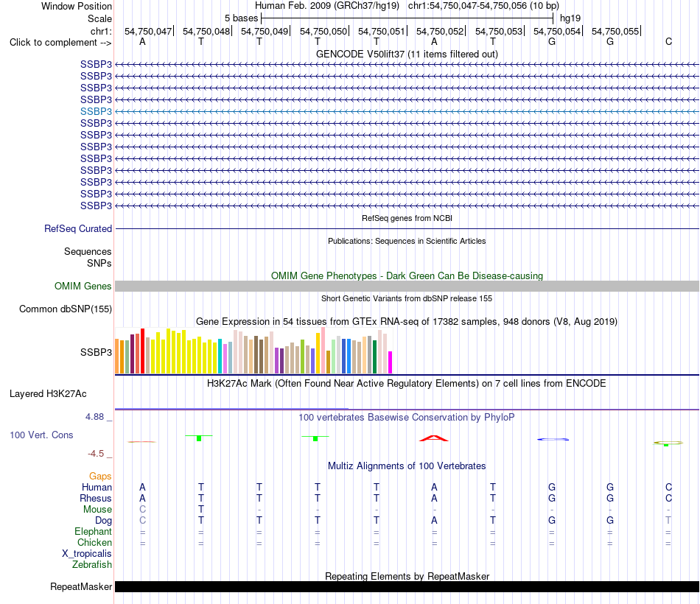Click the GENCODE V50lift37 track title

pos(407,54)
